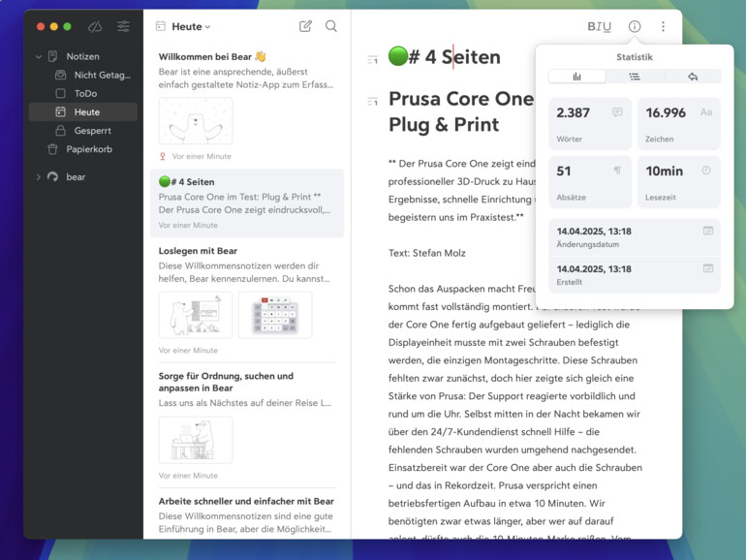This screenshot has width=746, height=560.
Task: Open note search magnifier
Action: pos(331,26)
